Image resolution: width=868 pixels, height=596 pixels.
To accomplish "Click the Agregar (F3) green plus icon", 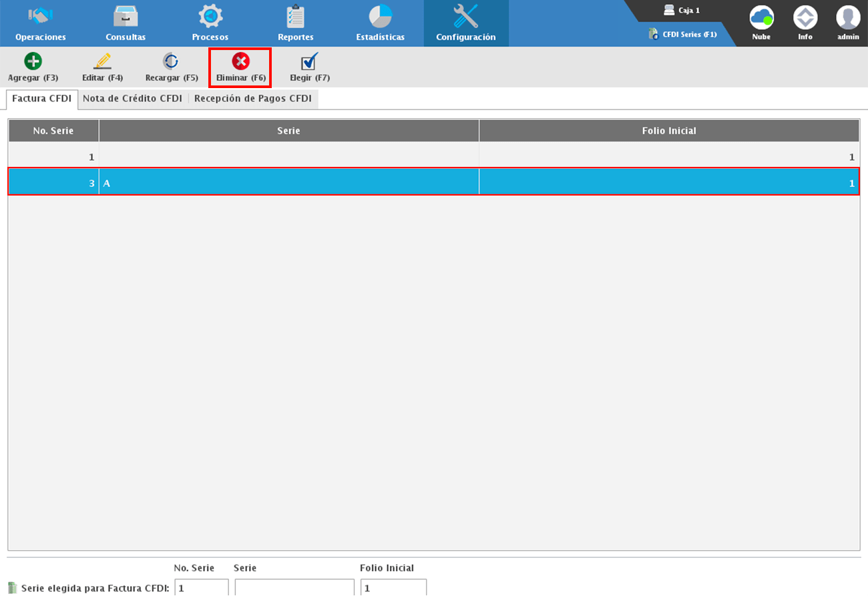I will coord(33,61).
